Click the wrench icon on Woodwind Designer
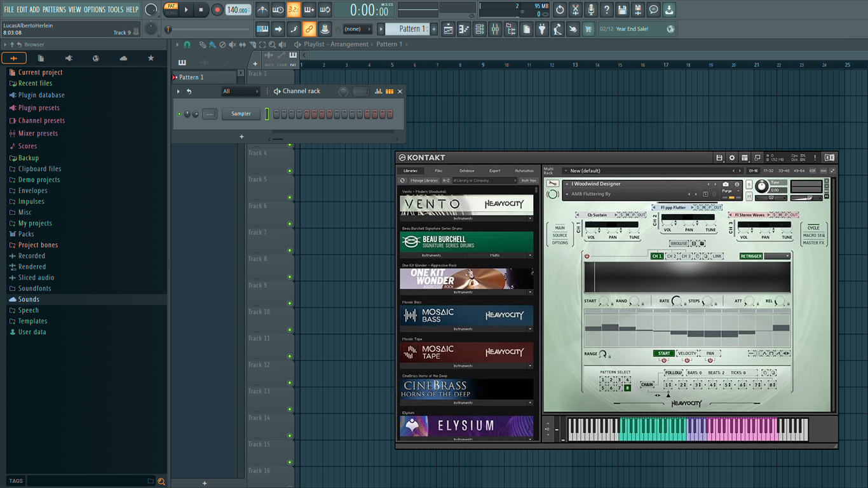Viewport: 868px width, 488px height. tap(552, 184)
